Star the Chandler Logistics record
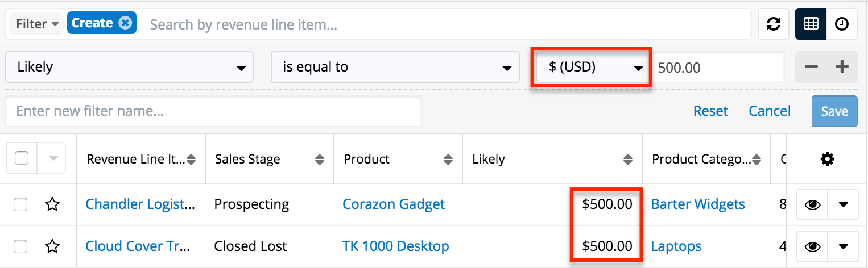This screenshot has width=868, height=268. (x=52, y=204)
